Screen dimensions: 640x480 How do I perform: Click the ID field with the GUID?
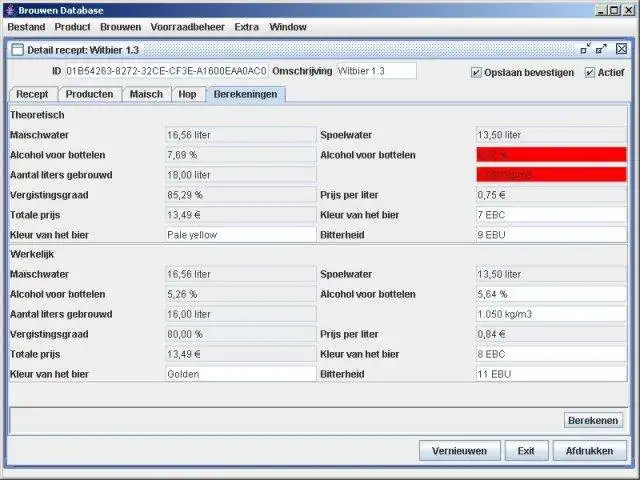[166, 71]
